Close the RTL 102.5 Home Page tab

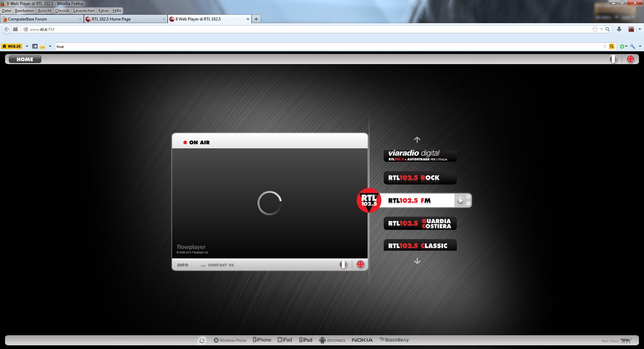pos(164,19)
